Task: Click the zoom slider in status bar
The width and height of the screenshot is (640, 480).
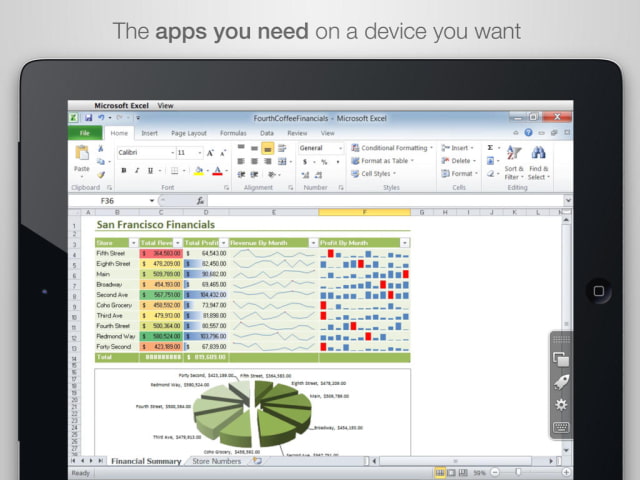Action: click(518, 472)
